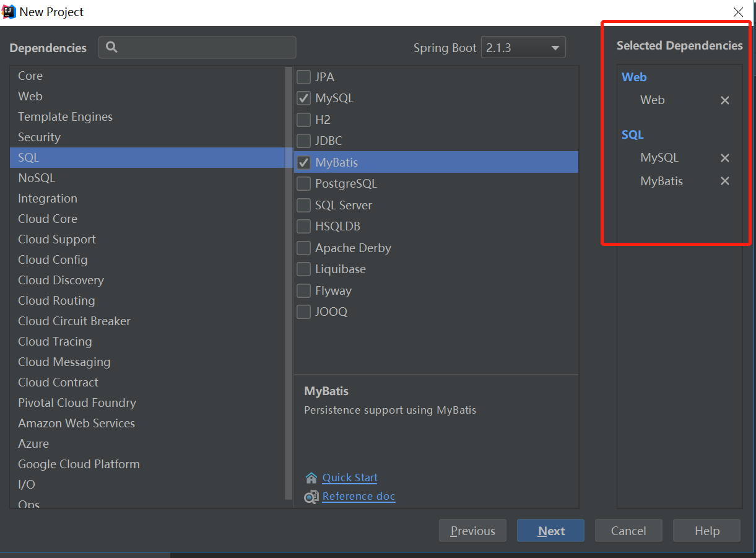Select Cloud Messaging category
This screenshot has height=558, width=756.
pyautogui.click(x=147, y=362)
